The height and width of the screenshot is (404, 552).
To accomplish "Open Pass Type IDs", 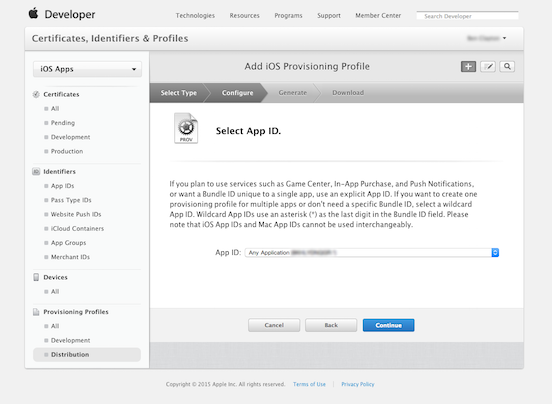I will [71, 200].
